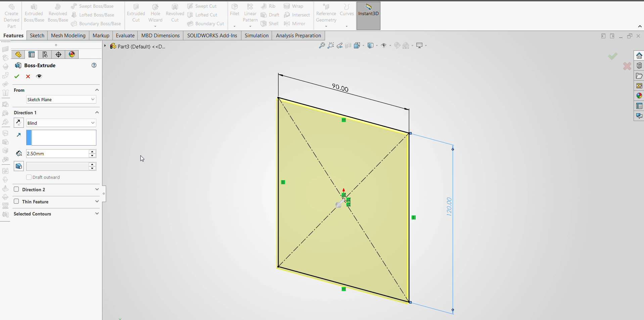Toggle the detailed preview eye icon
644x320 pixels.
click(x=39, y=76)
